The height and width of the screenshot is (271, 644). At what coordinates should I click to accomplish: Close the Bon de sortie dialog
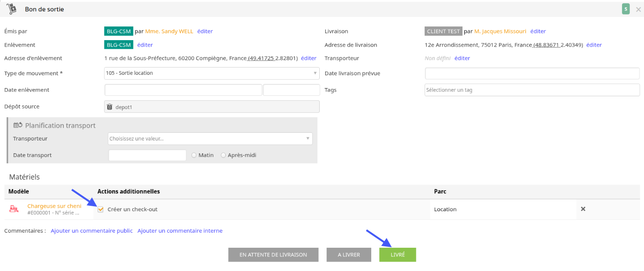pyautogui.click(x=638, y=9)
